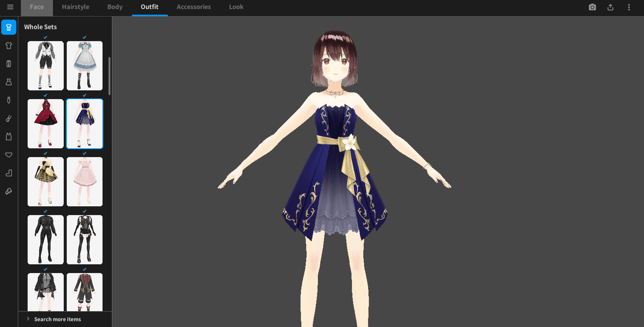Choose the pink off-shoulder dress thumbnail
644x327 pixels.
(x=85, y=182)
